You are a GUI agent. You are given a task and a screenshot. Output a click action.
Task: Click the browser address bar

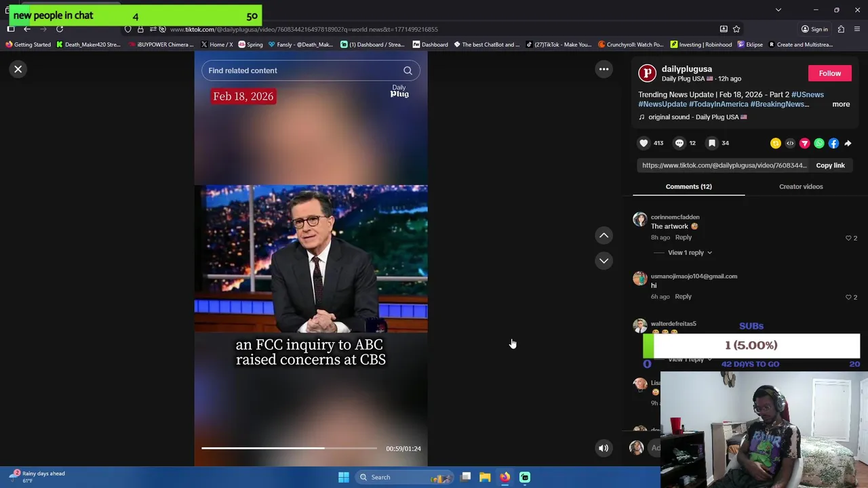coord(434,29)
